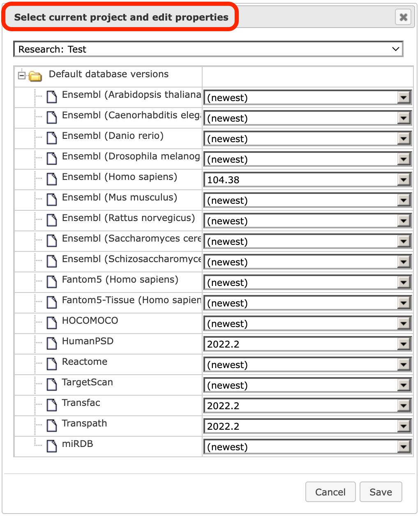Close the project properties dialog
The height and width of the screenshot is (516, 420).
[x=404, y=17]
